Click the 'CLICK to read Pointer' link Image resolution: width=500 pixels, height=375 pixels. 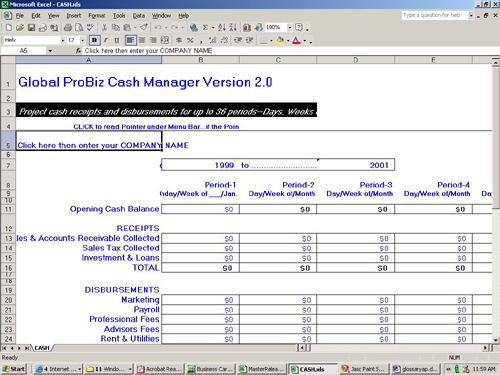click(x=156, y=127)
